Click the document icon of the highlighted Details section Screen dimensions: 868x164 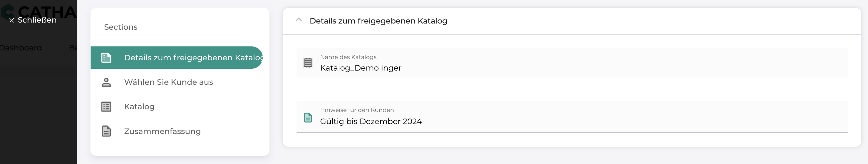[106, 58]
